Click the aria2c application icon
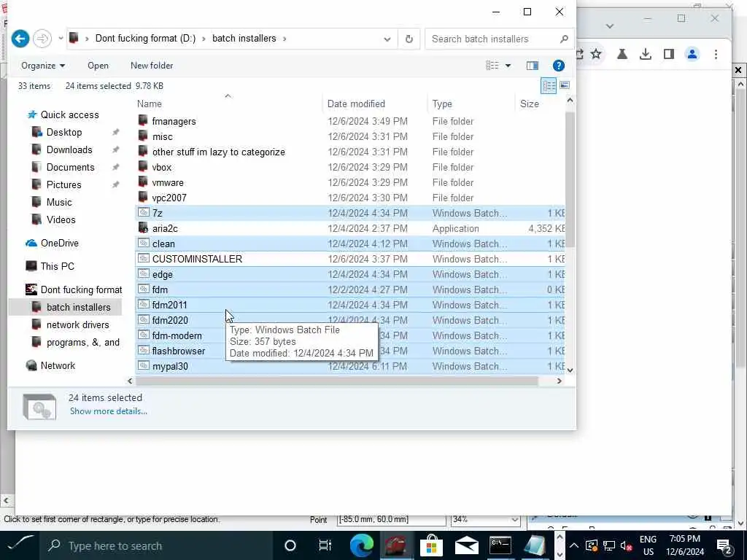The height and width of the screenshot is (560, 747). coord(144,227)
